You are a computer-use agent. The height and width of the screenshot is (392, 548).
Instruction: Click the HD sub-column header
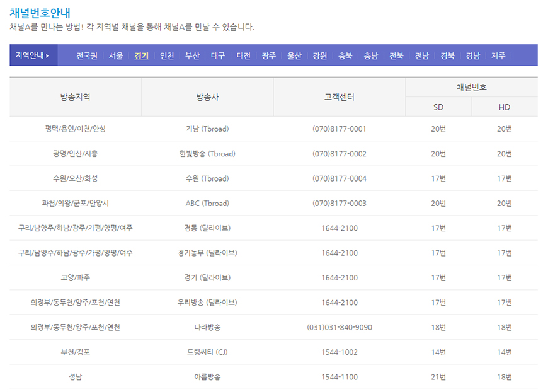point(505,107)
